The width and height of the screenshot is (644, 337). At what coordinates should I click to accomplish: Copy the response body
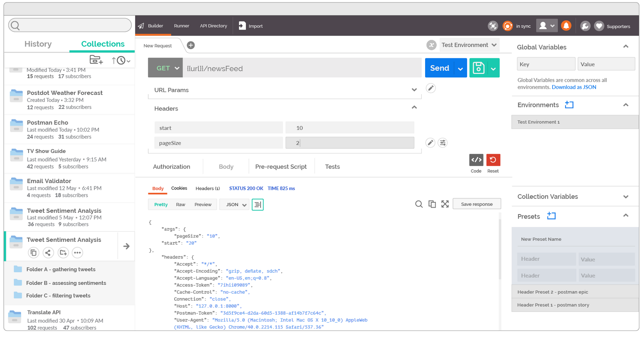[x=432, y=204]
